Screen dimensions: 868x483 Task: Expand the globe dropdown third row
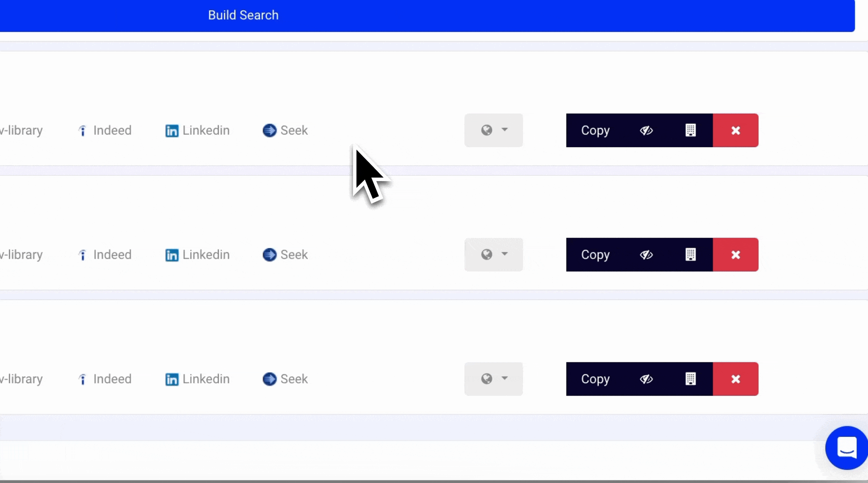pos(494,379)
